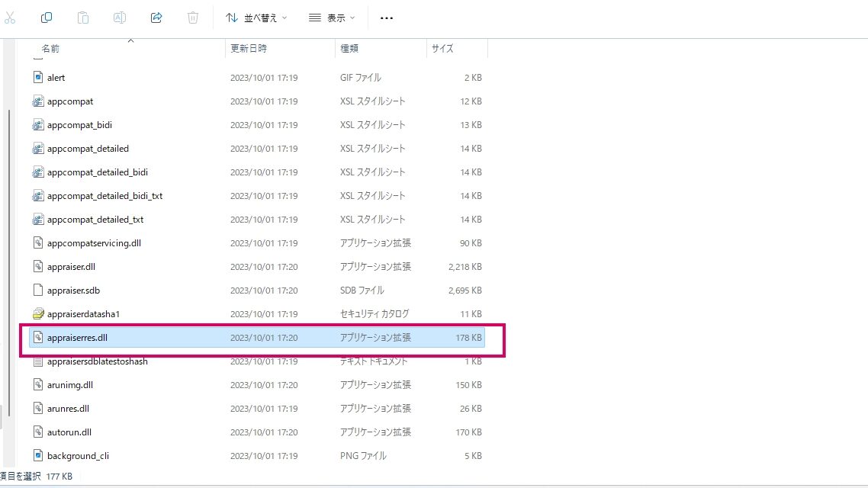Click the Rename toolbar icon
Screen dimensions: 868x488
point(120,18)
